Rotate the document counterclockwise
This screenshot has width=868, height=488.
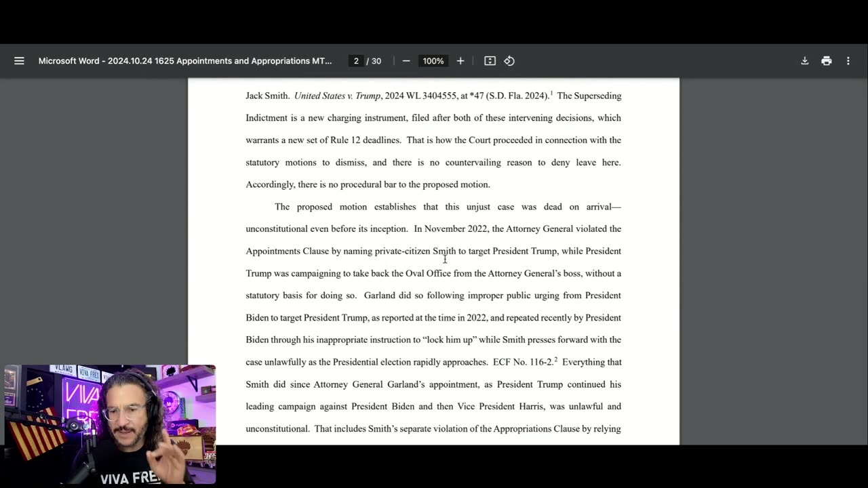pos(509,61)
